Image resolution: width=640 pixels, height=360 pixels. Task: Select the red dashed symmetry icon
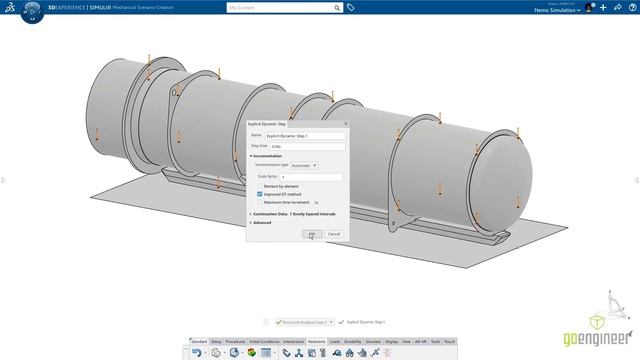point(387,353)
